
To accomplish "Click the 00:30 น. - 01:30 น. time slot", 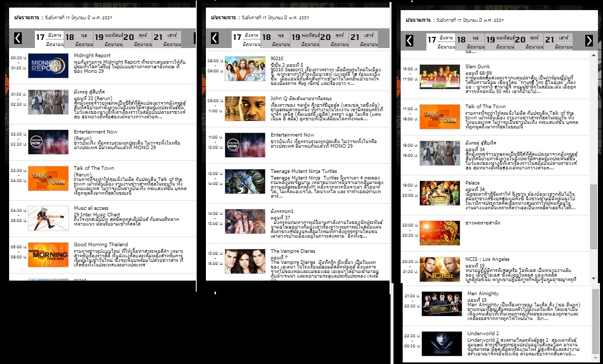I will (18, 63).
